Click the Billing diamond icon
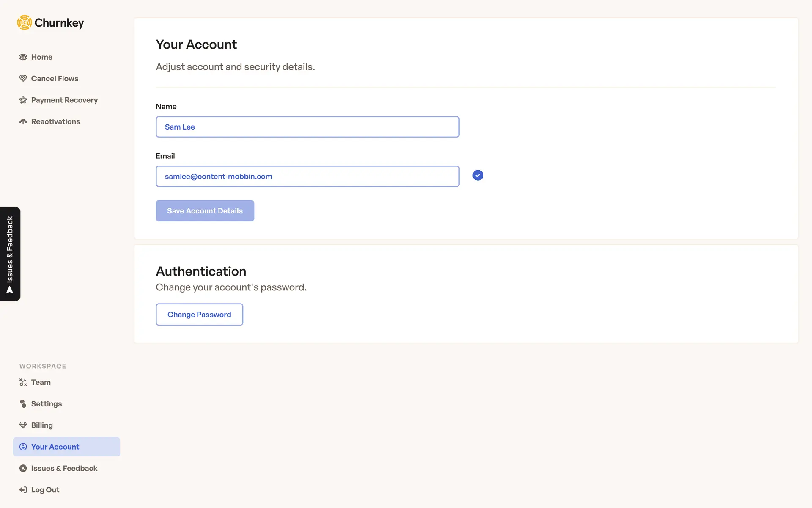The height and width of the screenshot is (508, 812). (23, 425)
